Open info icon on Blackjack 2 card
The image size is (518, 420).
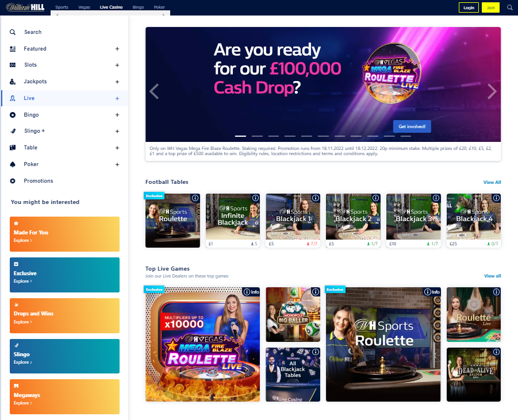375,198
